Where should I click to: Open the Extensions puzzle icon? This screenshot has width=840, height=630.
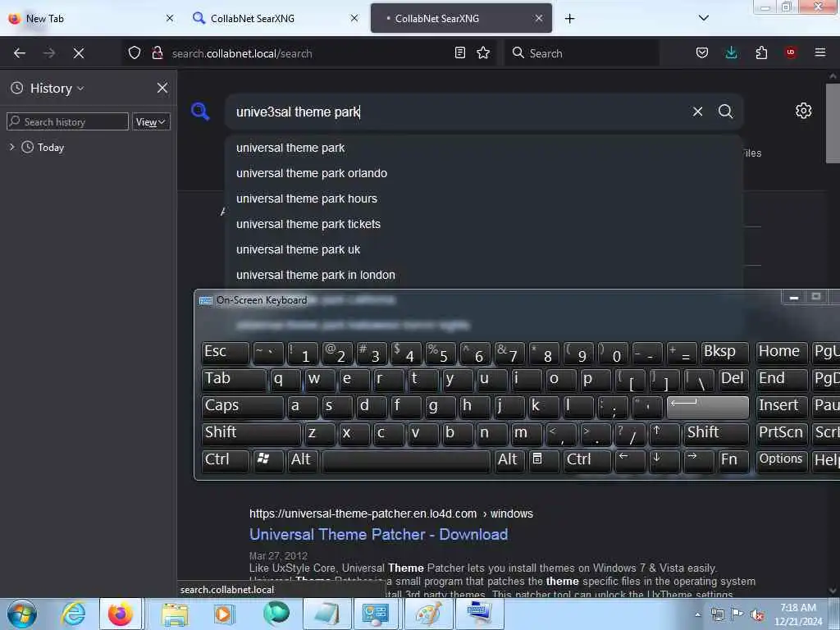[761, 52]
